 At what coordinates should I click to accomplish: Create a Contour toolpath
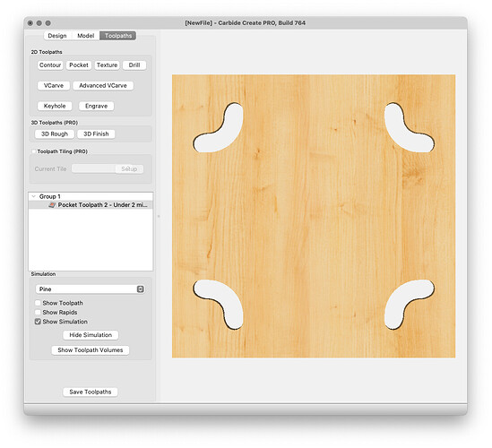click(x=50, y=65)
